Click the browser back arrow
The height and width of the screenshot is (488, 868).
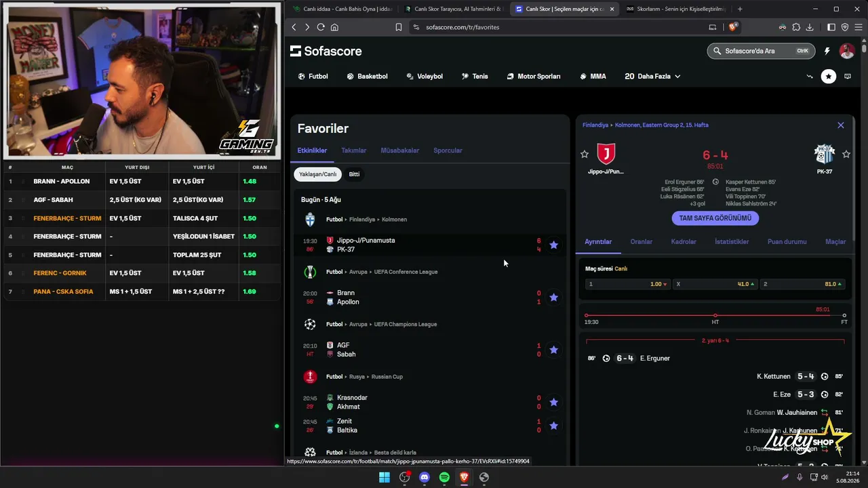(x=294, y=27)
